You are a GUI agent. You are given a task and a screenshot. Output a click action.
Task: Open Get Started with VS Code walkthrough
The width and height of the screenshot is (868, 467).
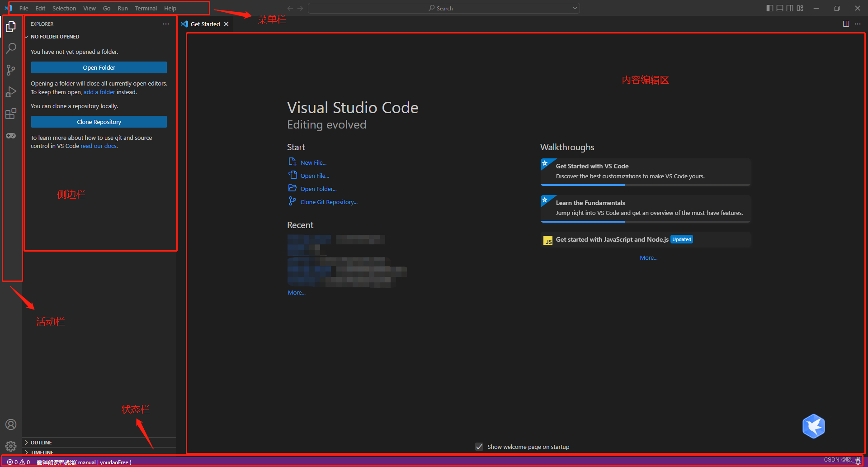pyautogui.click(x=646, y=172)
